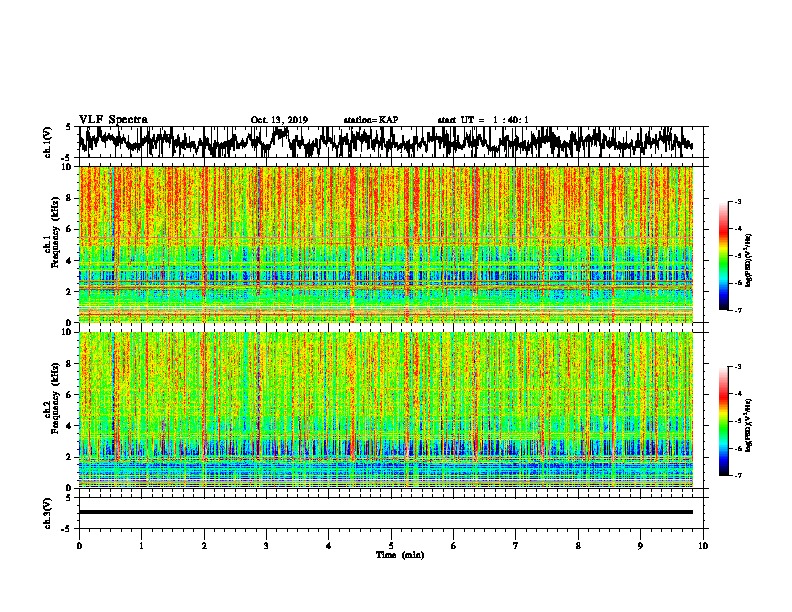Click the -7 label on ch.2 colorbar
The height and width of the screenshot is (612, 792).
[737, 476]
